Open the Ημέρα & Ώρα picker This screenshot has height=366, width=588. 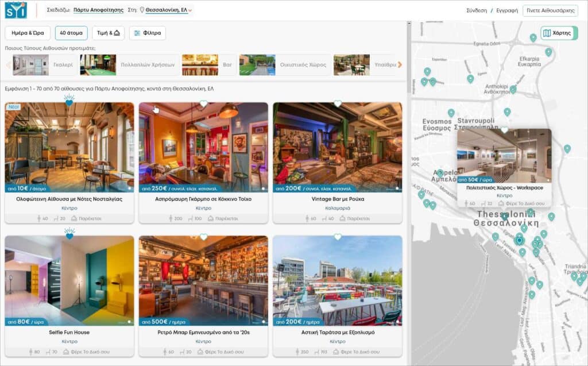click(x=28, y=33)
